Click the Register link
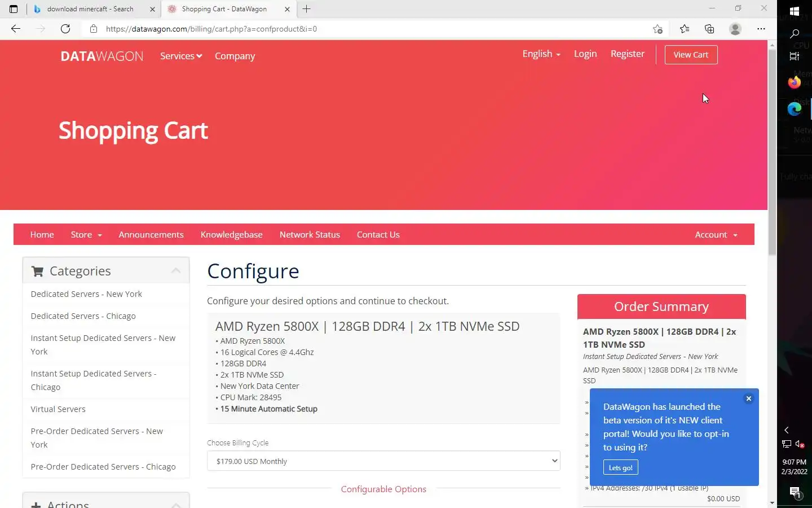Viewport: 812px width, 508px height. tap(628, 54)
